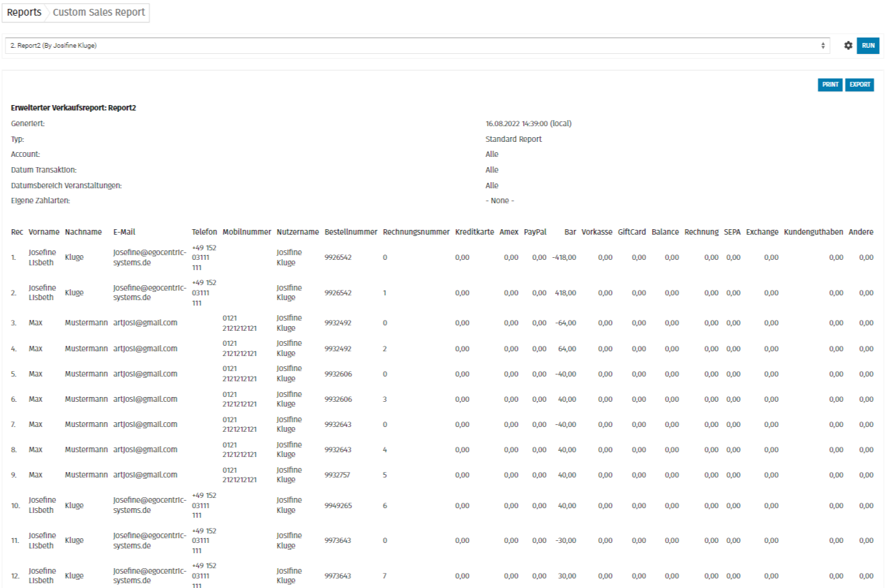Click the Bestellnummer column header

point(351,232)
